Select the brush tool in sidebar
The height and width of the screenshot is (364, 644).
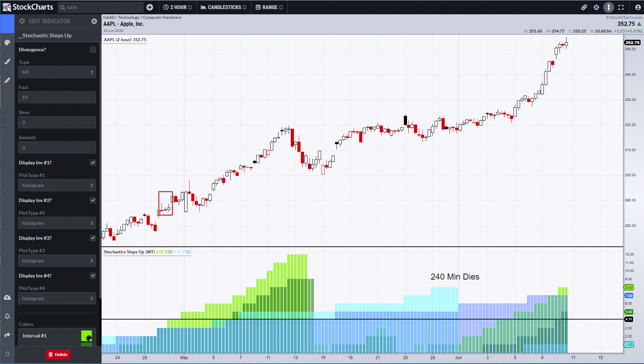point(7,61)
